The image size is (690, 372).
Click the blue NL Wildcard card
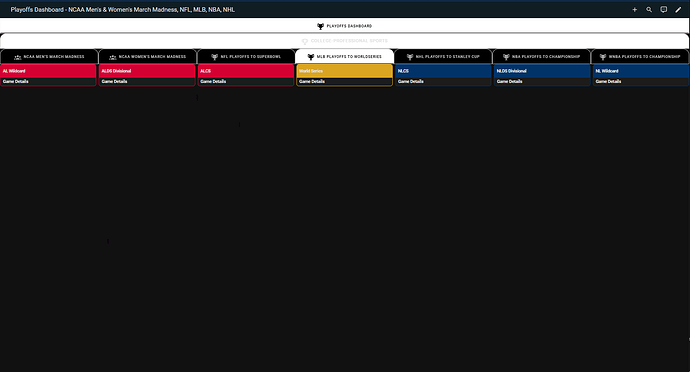coord(641,71)
